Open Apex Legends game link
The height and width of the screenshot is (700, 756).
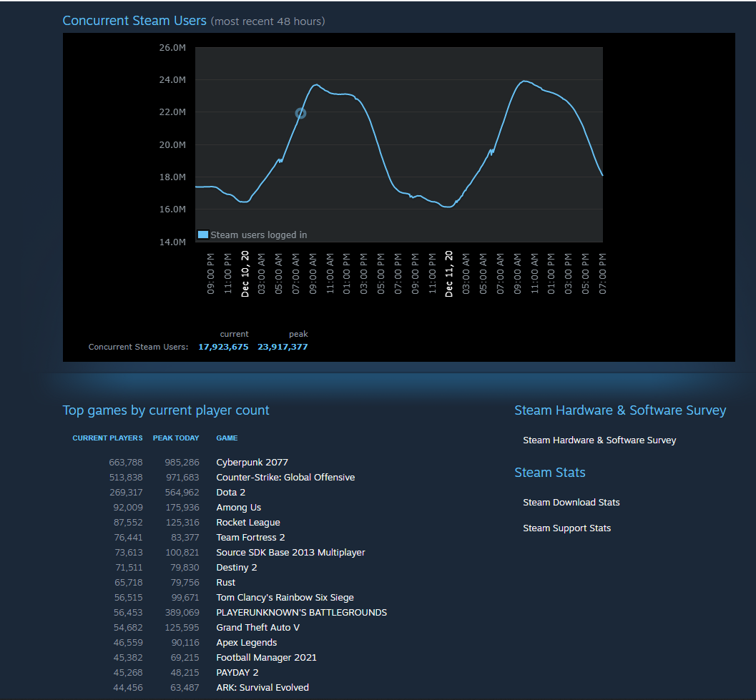246,643
